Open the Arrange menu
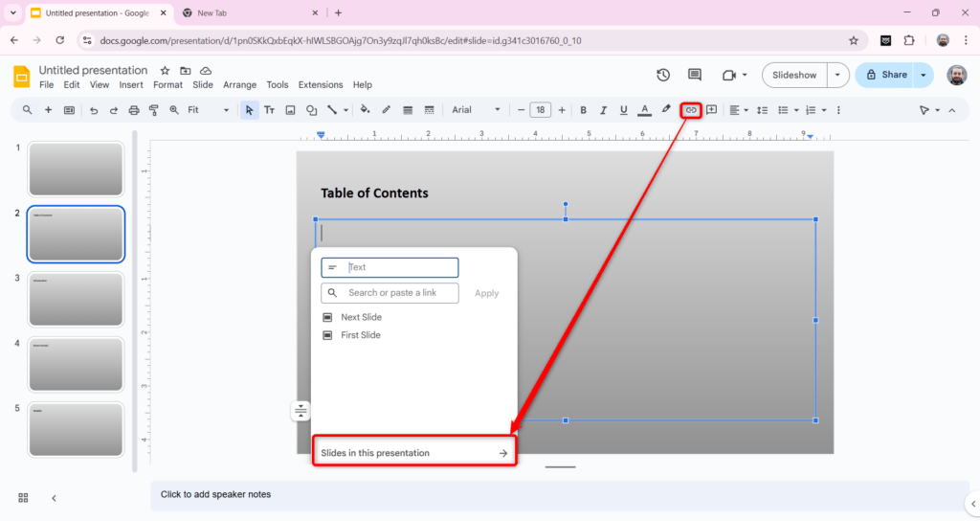Viewport: 980px width, 521px height. [239, 85]
